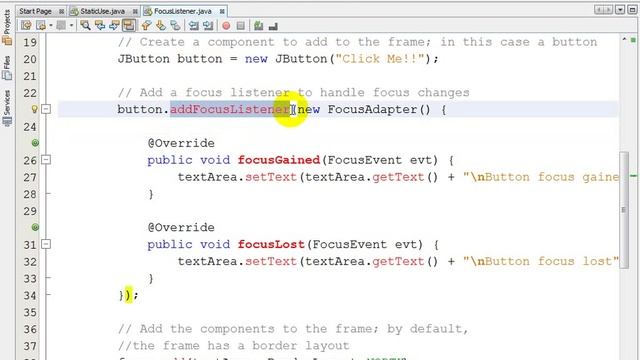Close the StaticUse.java tab
The width and height of the screenshot is (640, 360).
(x=135, y=11)
